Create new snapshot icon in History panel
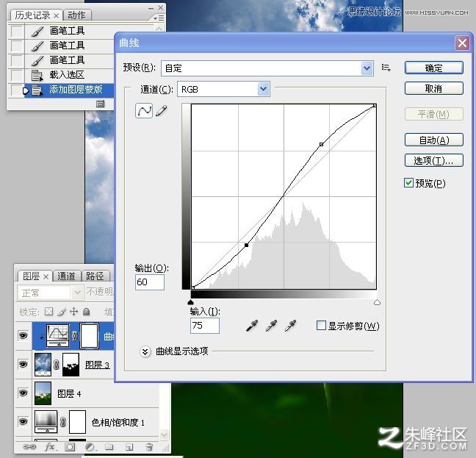 point(100,104)
